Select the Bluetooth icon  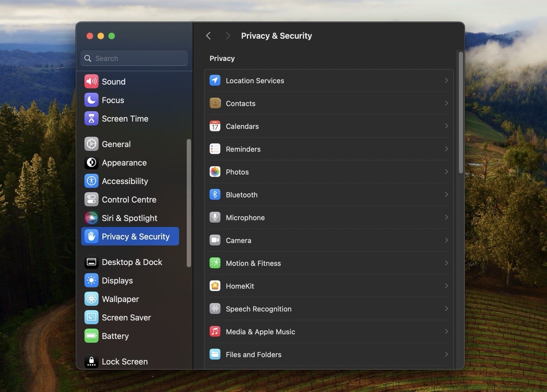click(x=215, y=194)
